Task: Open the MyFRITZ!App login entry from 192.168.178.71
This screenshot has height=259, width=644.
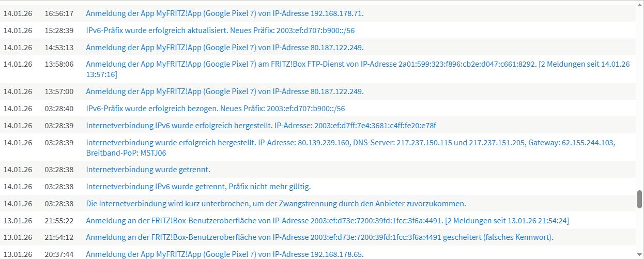Action: tap(225, 13)
